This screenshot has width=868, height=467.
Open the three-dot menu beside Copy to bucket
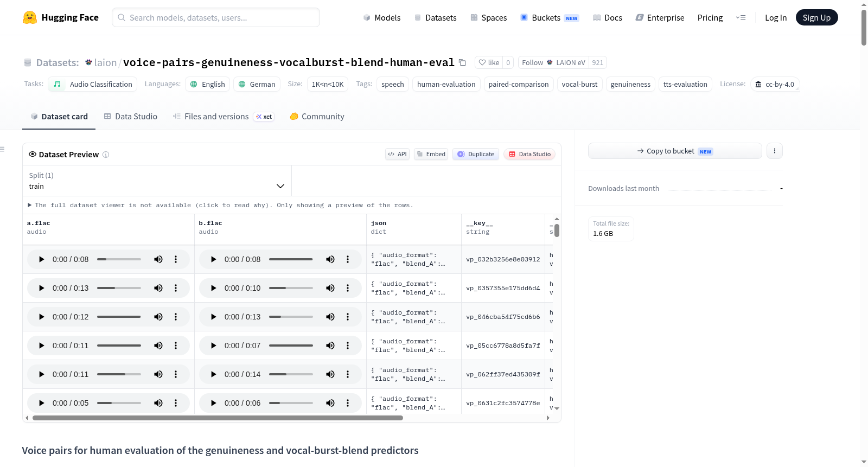775,151
